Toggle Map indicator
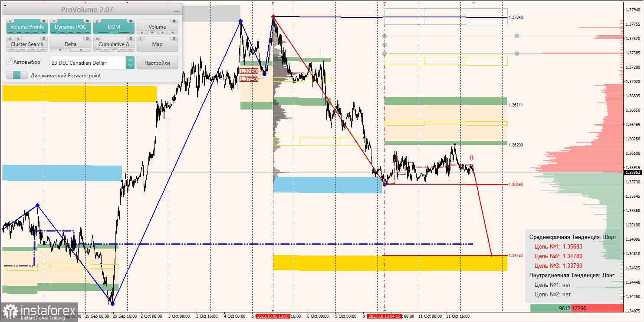The image size is (644, 322). [157, 44]
